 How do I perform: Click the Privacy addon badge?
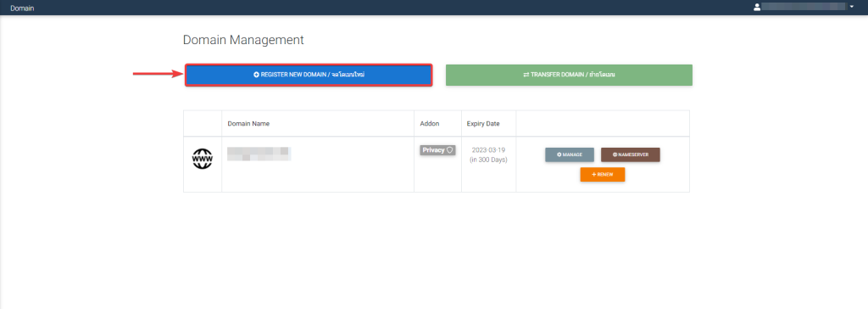pos(438,149)
